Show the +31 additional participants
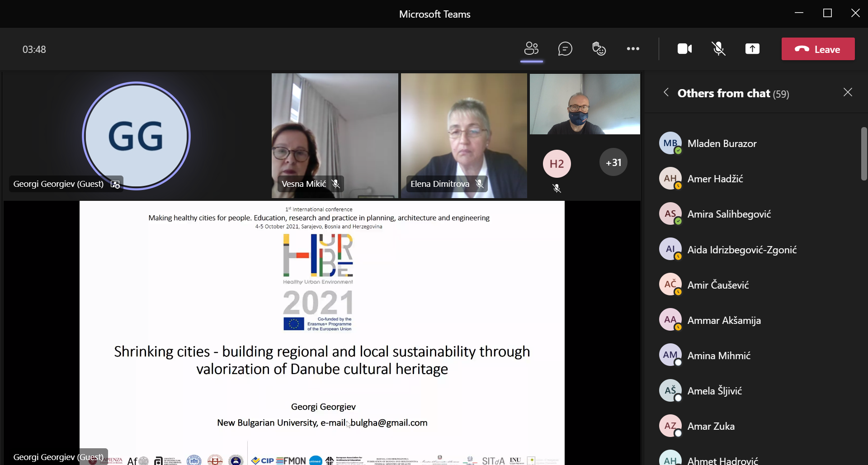The image size is (868, 465). (x=613, y=162)
